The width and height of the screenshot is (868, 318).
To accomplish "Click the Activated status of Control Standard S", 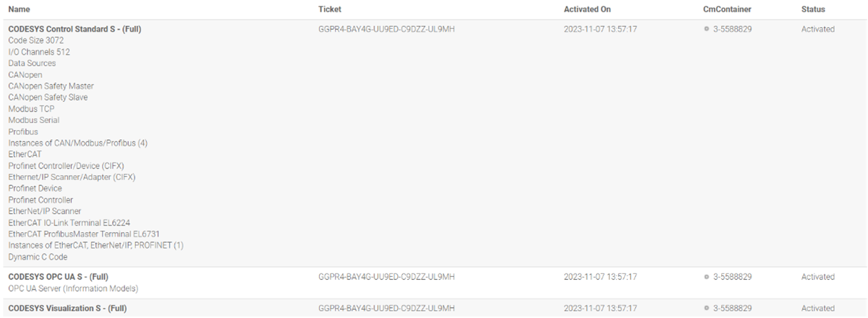I will 817,30.
